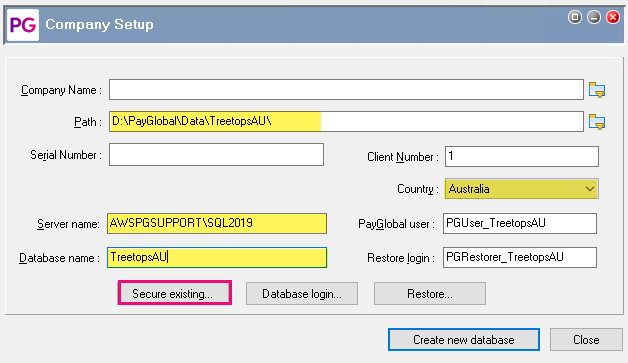Close Company Setup using red X icon

click(x=613, y=17)
